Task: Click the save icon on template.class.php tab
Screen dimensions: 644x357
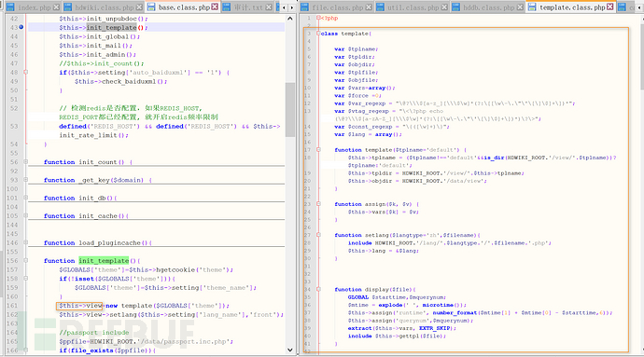Action: pos(532,7)
